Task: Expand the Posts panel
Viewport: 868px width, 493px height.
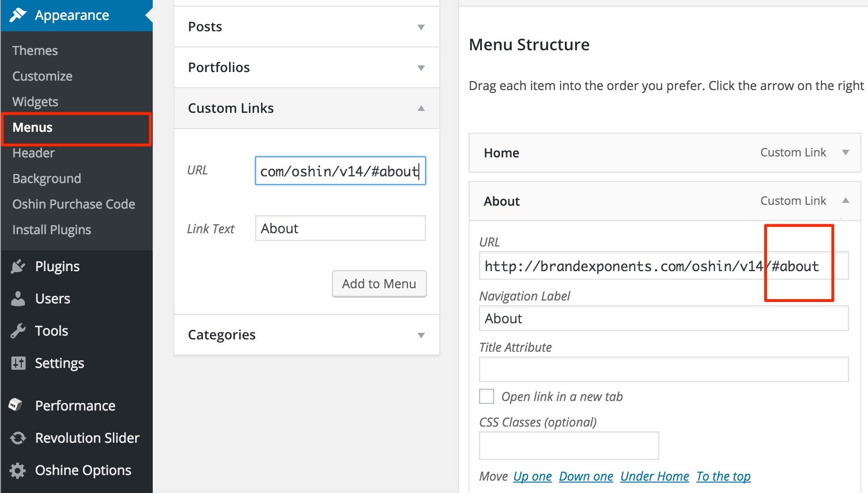Action: coord(421,27)
